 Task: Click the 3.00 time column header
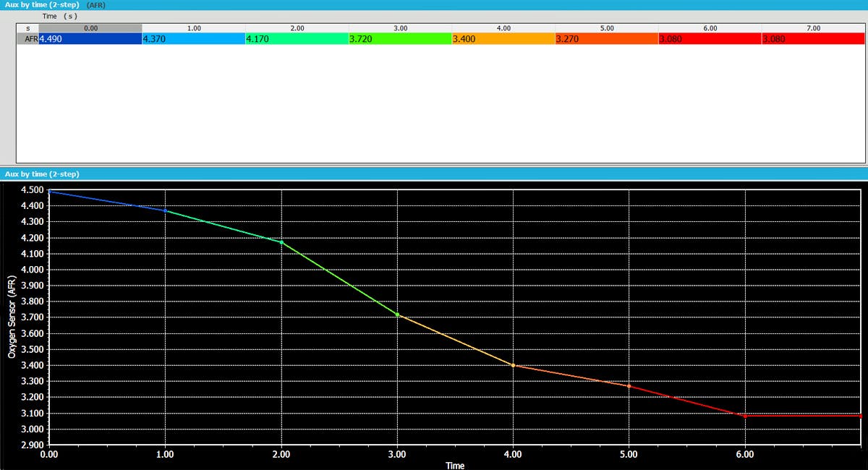(x=400, y=27)
